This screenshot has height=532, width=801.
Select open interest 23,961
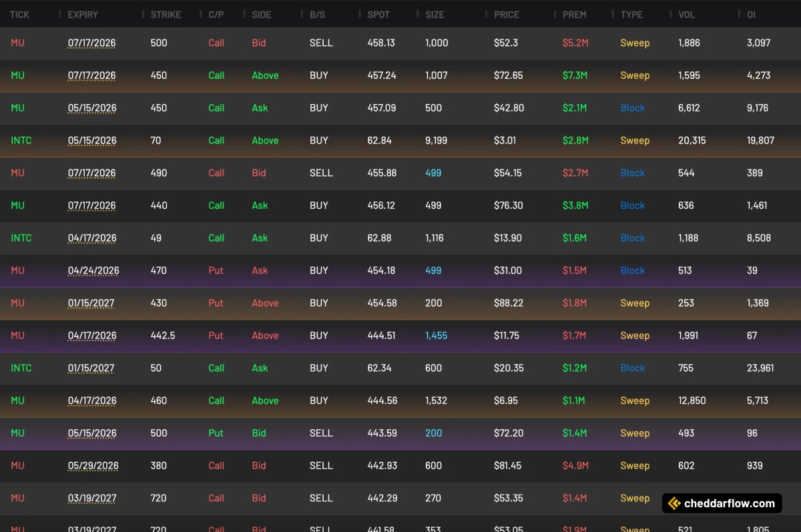tap(761, 368)
